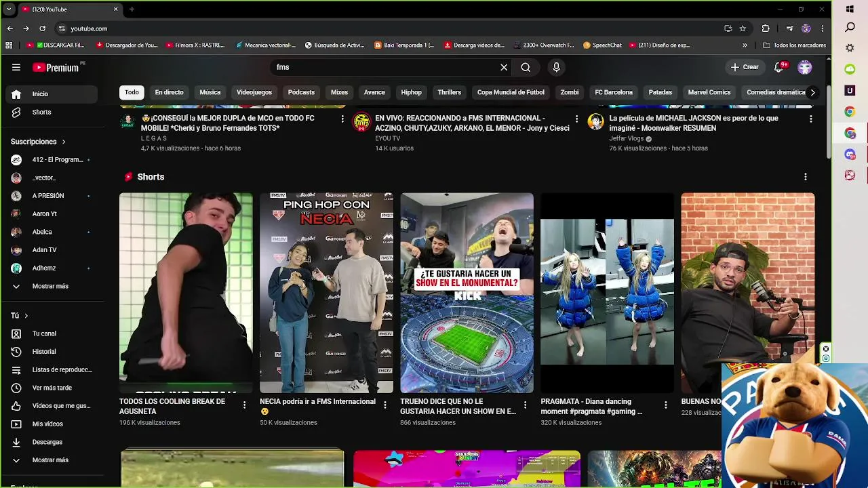This screenshot has width=868, height=488.
Task: Open the browser extensions puzzle icon
Action: click(766, 28)
